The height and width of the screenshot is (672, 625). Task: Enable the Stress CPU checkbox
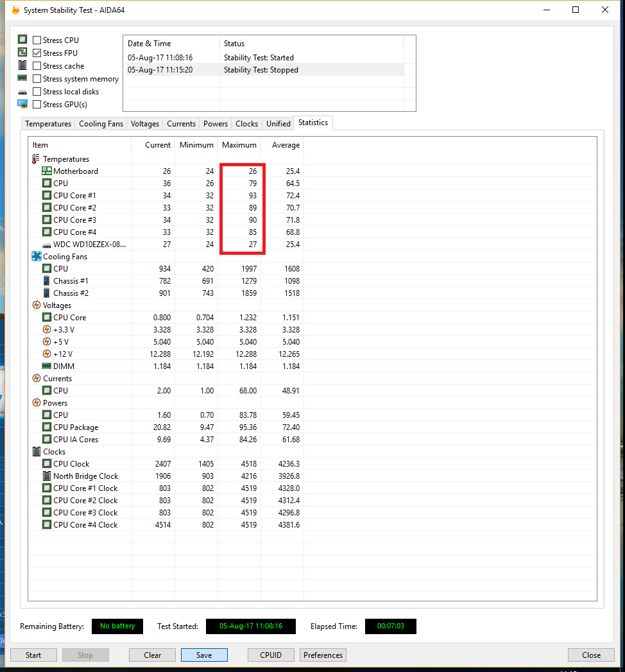point(37,40)
